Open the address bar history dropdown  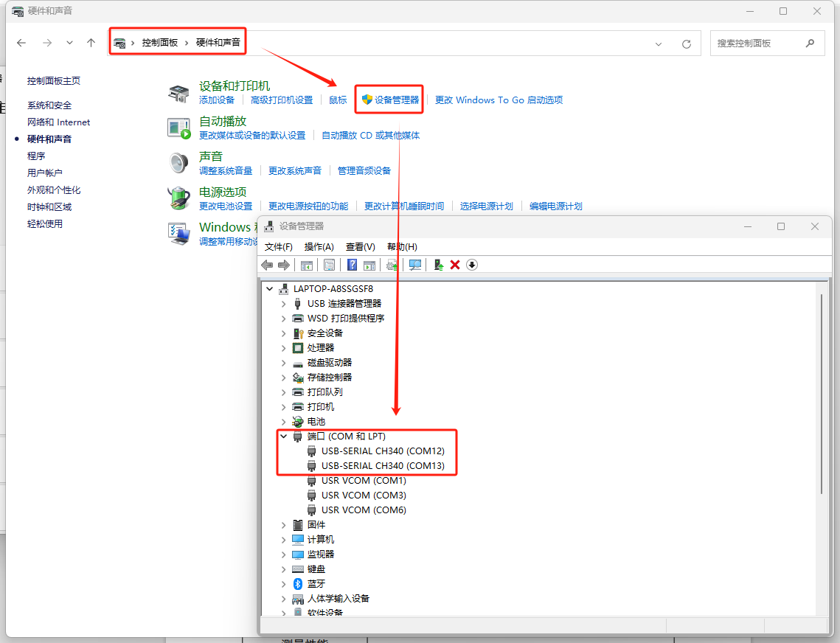659,44
